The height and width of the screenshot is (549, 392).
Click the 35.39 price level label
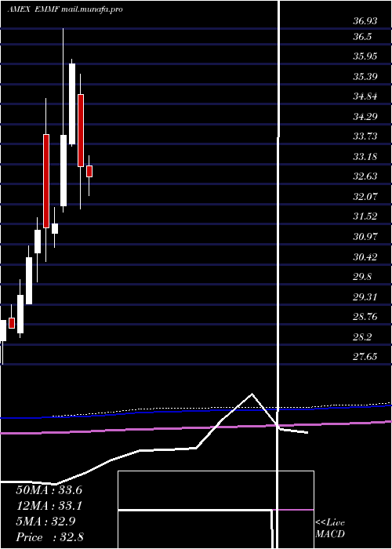tap(365, 76)
